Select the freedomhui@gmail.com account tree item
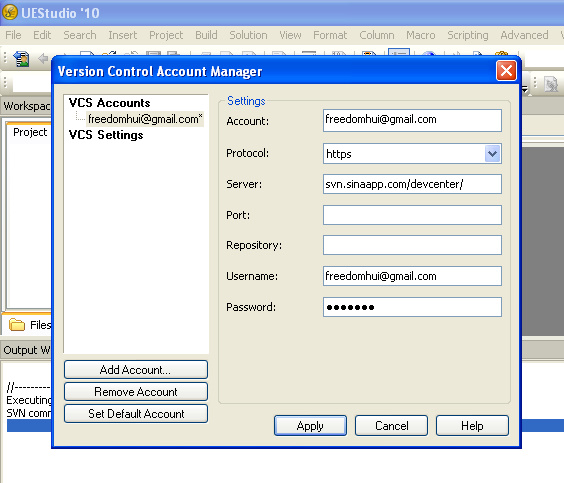 click(x=145, y=119)
